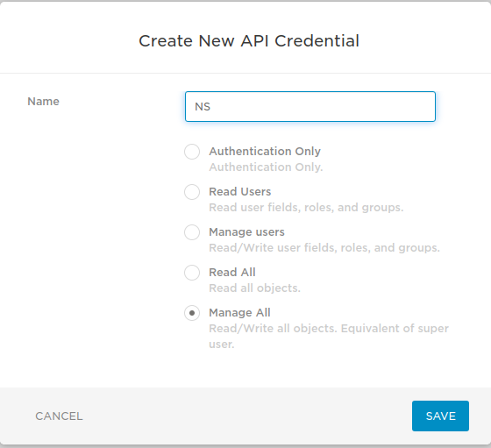Image resolution: width=491 pixels, height=448 pixels.
Task: Click the CANCEL button
Action: 59,416
